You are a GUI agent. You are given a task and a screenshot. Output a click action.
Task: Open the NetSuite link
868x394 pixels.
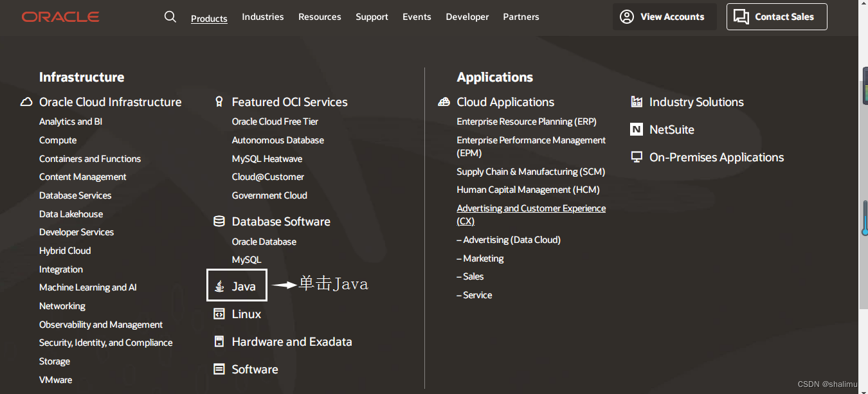pos(672,129)
